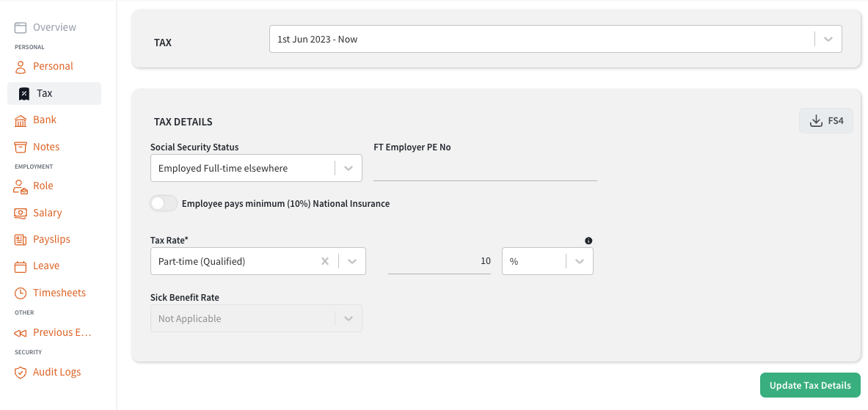Click the Employed Full-time elsewhere value
Screen dimensions: 868x410
(223, 168)
